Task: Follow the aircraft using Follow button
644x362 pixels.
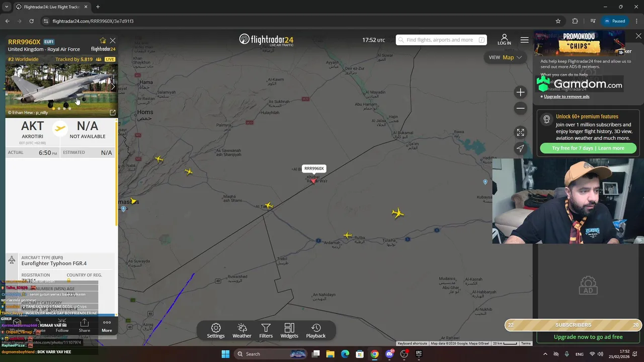Action: coord(62,325)
